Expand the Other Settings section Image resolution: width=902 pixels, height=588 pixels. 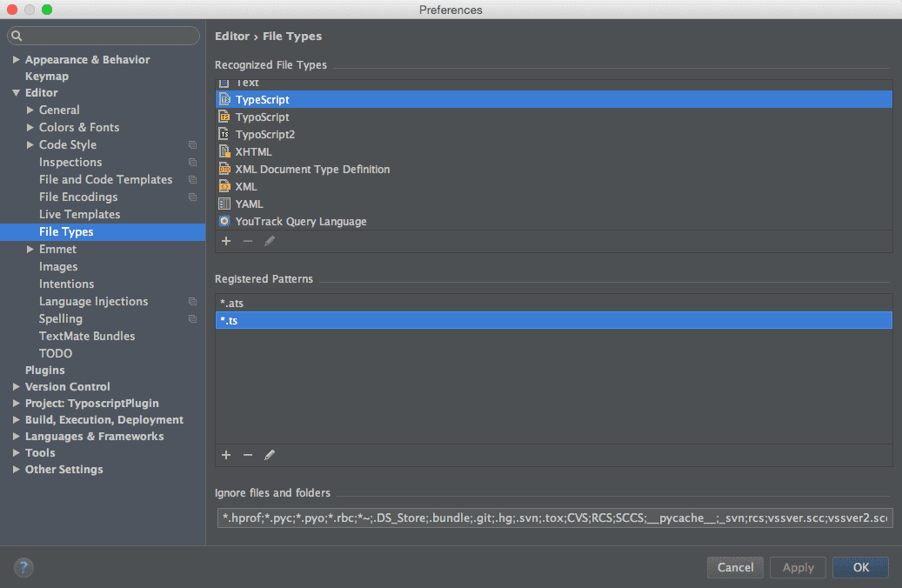17,470
